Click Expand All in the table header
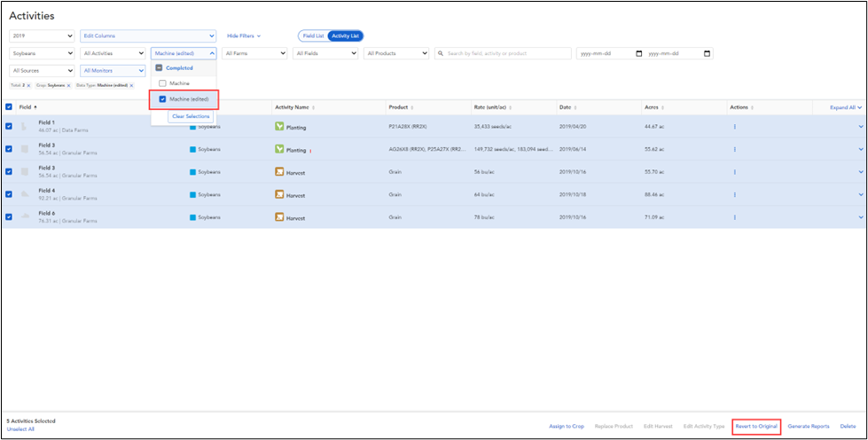Screen dimensions: 868x440 [846, 107]
